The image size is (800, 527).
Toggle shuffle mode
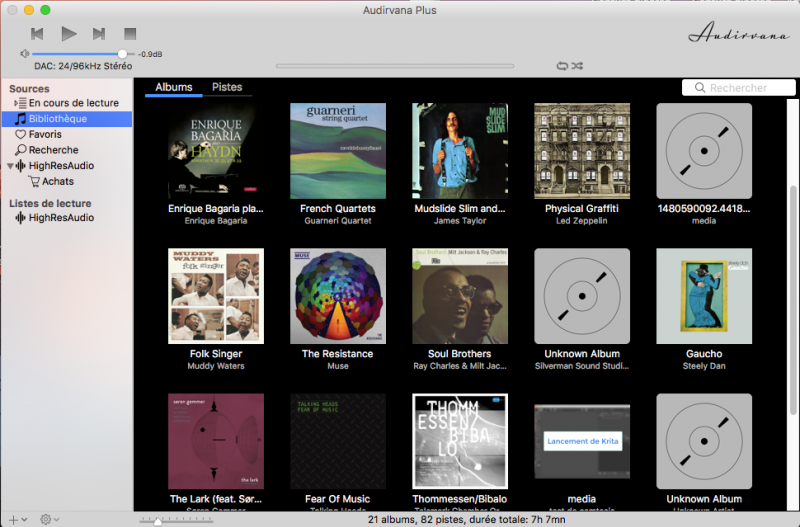(x=577, y=66)
